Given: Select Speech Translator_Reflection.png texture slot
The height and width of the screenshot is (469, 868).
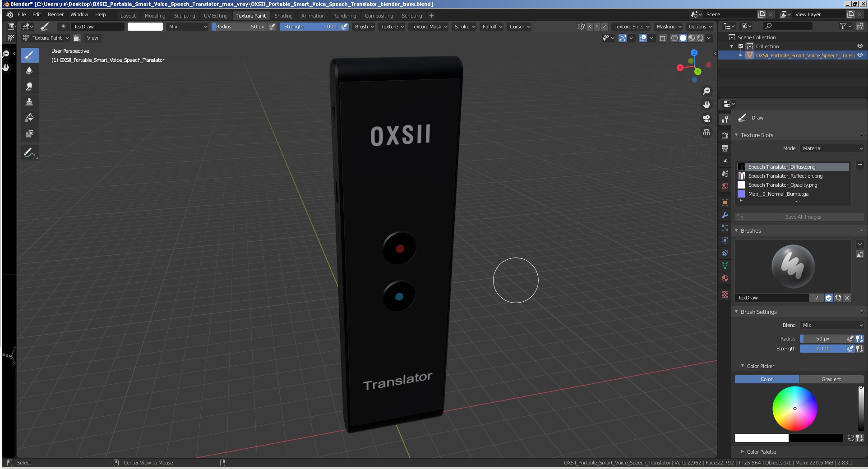Looking at the screenshot, I should tap(793, 176).
